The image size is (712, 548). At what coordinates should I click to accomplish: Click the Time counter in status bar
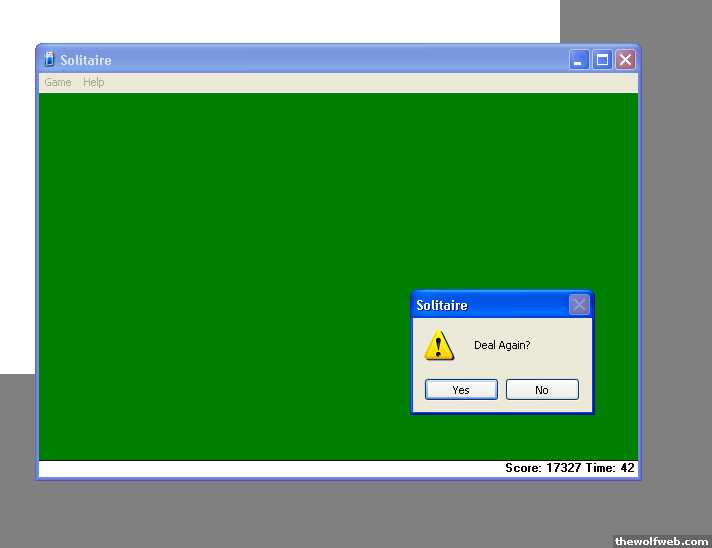pos(614,468)
